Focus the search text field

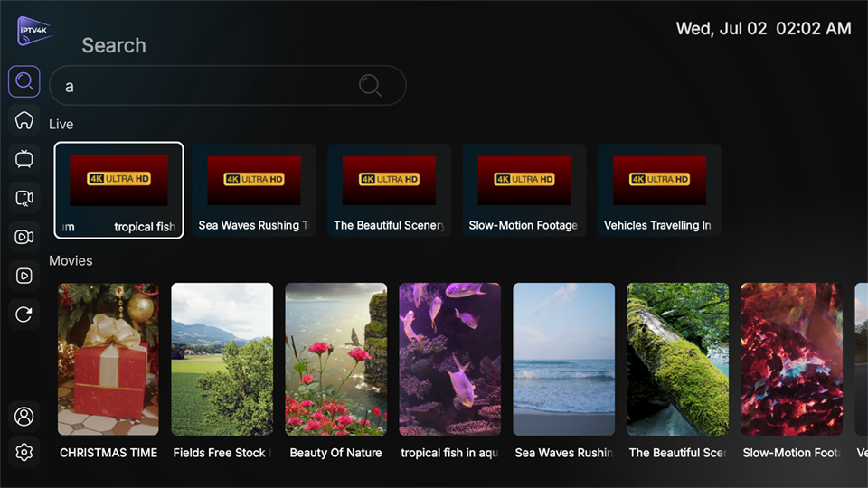tap(208, 86)
